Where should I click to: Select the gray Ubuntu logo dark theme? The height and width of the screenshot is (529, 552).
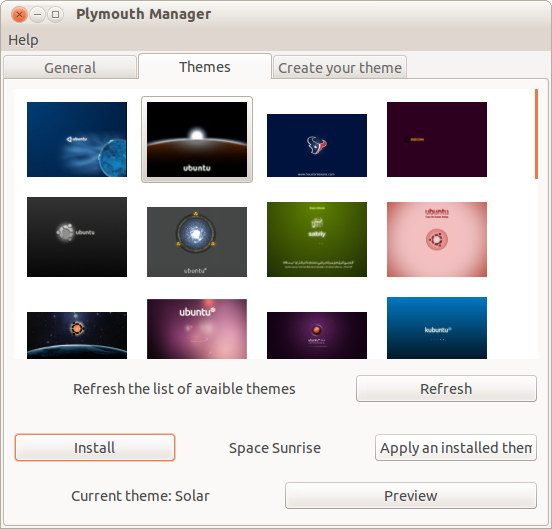click(x=77, y=237)
